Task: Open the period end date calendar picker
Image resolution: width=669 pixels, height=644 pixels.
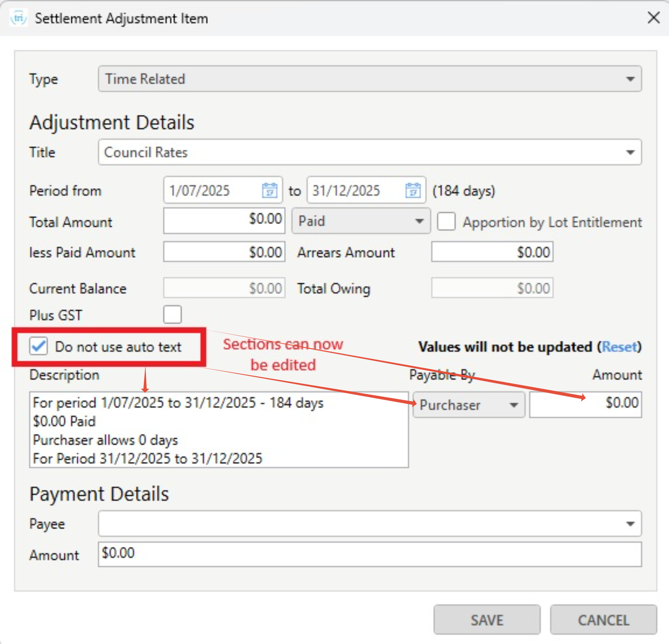Action: click(413, 190)
